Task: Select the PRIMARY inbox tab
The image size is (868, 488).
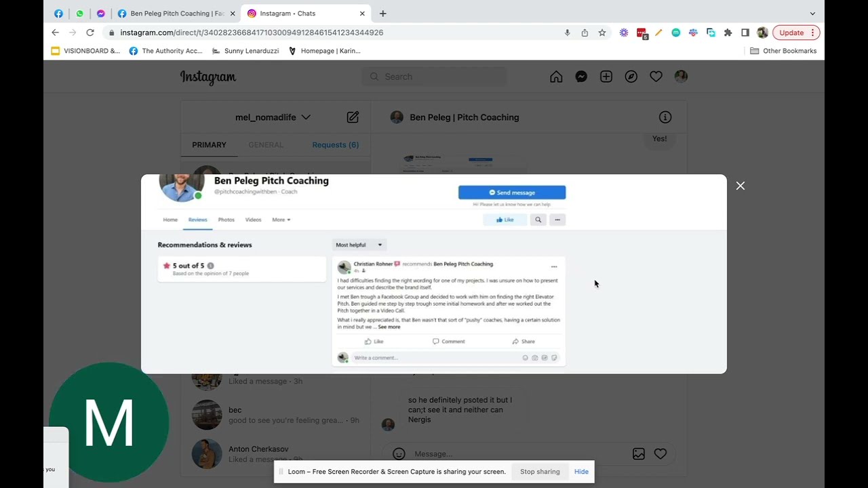Action: click(209, 145)
